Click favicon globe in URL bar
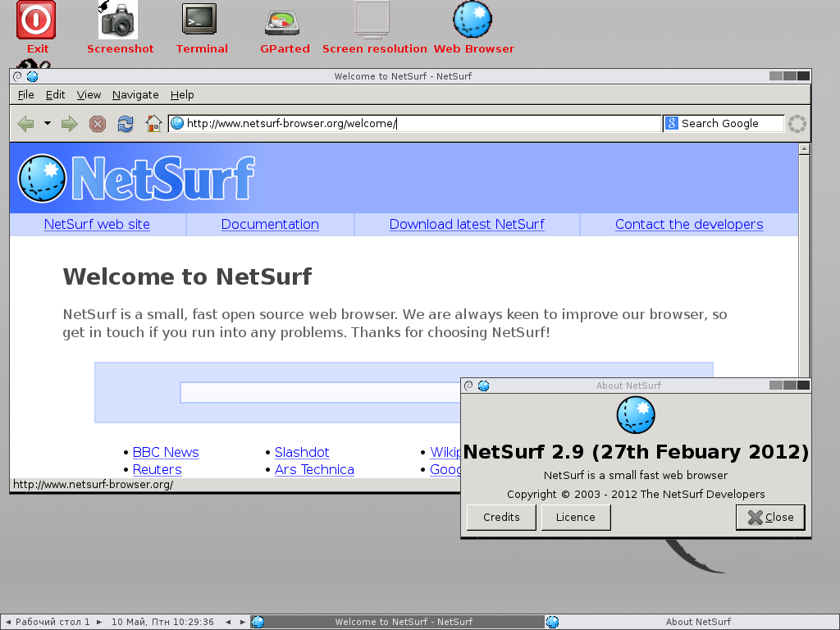The height and width of the screenshot is (630, 840). (177, 124)
